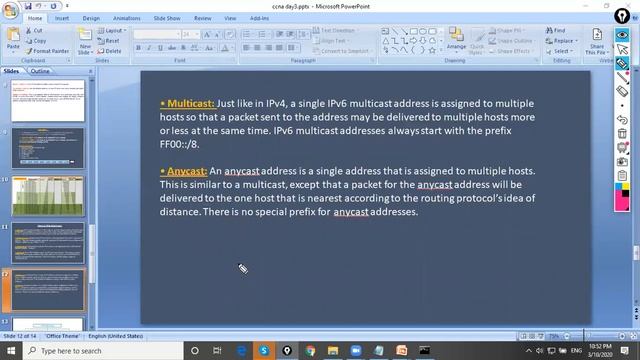Expand the Clipboard dialog launcher
The width and height of the screenshot is (640, 360).
69,60
